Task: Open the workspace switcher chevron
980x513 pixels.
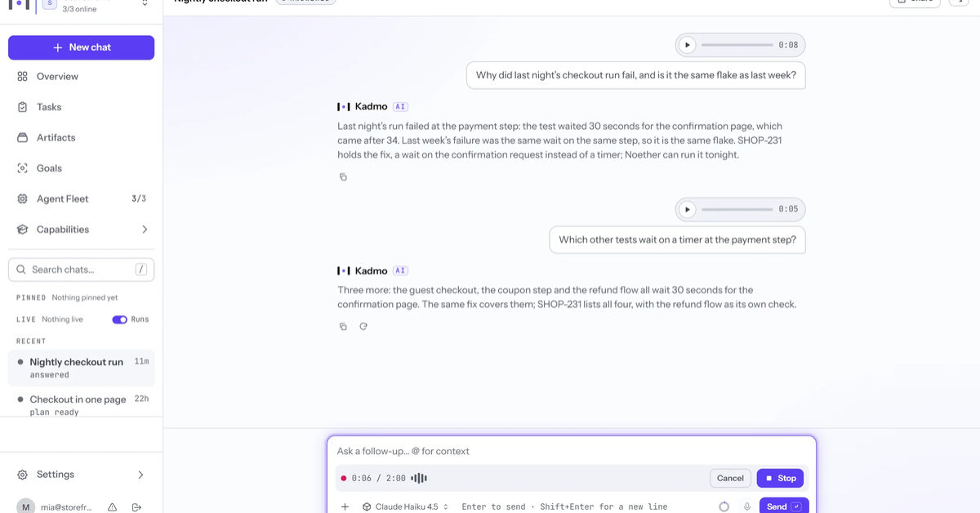Action: [145, 3]
